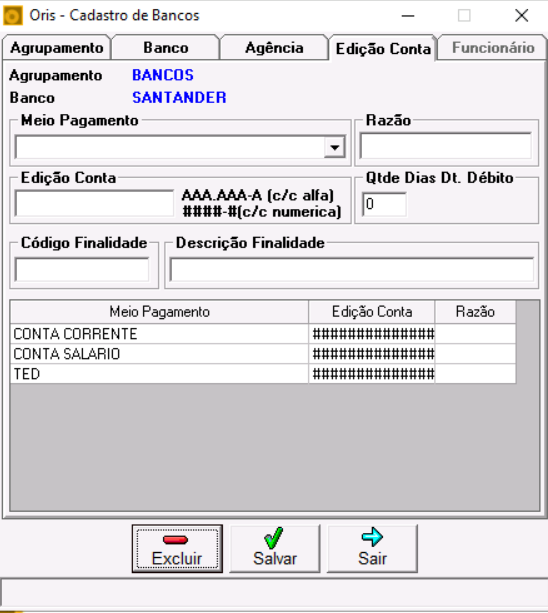
Task: Open the Banco tab
Action: click(166, 48)
